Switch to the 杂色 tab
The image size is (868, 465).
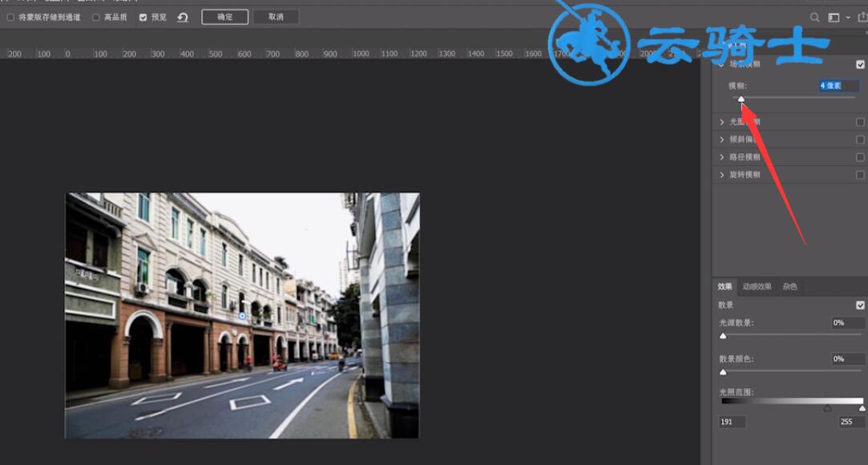tap(790, 287)
